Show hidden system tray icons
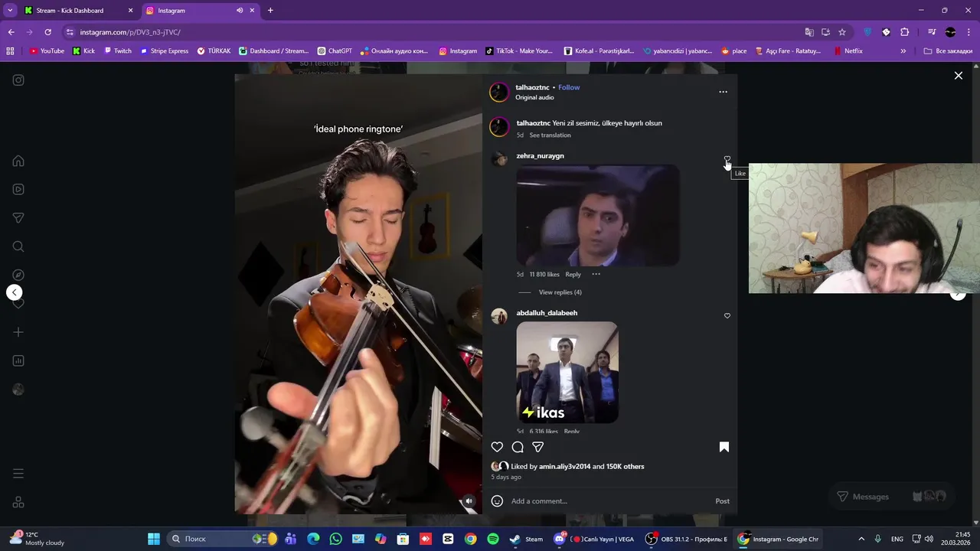Image resolution: width=980 pixels, height=551 pixels. (x=861, y=539)
